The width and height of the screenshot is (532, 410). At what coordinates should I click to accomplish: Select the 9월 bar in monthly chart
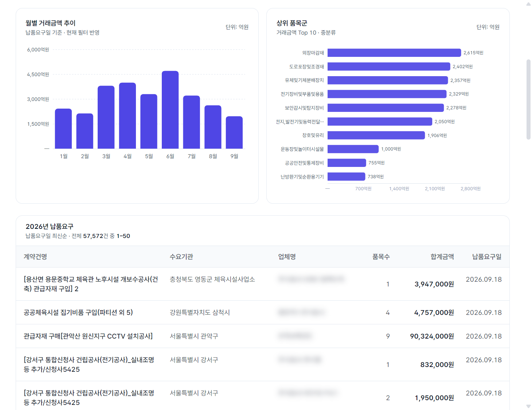point(234,133)
